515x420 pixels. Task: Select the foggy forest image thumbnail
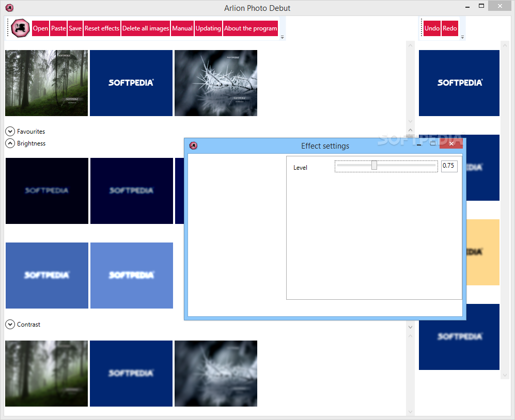coord(46,83)
